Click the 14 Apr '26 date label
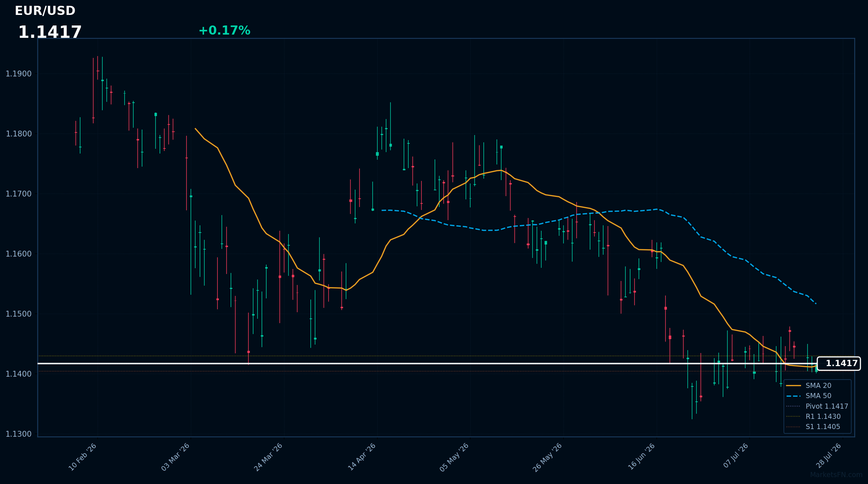 click(x=362, y=457)
